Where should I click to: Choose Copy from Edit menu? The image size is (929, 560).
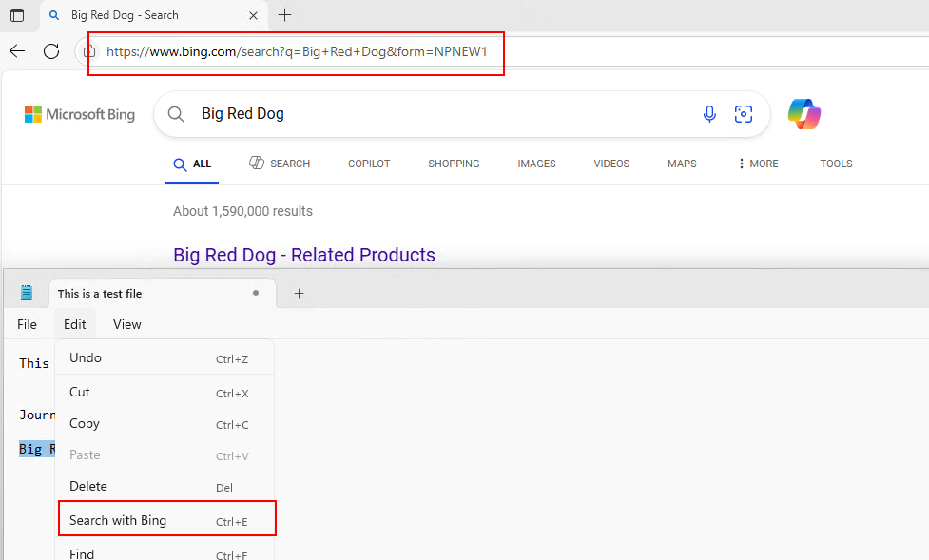(x=165, y=424)
